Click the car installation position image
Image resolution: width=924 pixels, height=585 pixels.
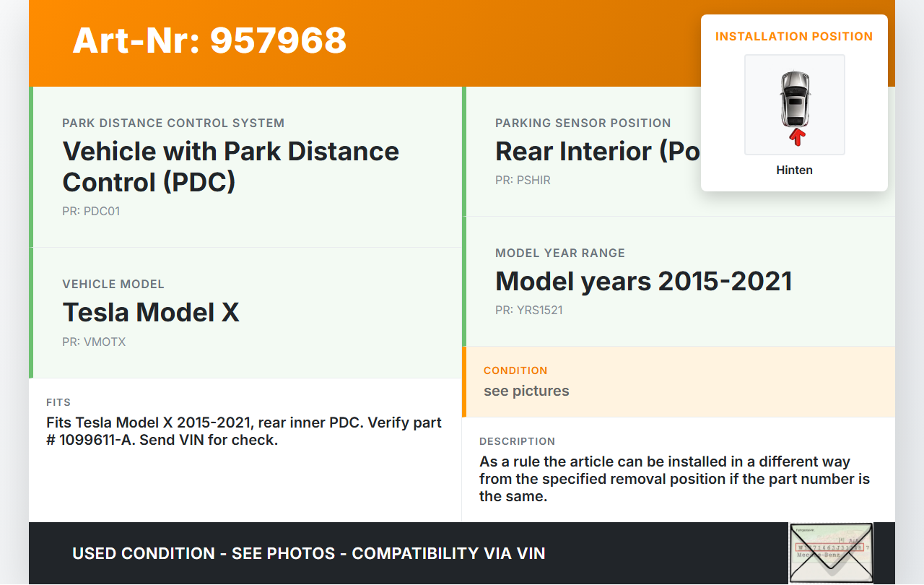coord(795,105)
